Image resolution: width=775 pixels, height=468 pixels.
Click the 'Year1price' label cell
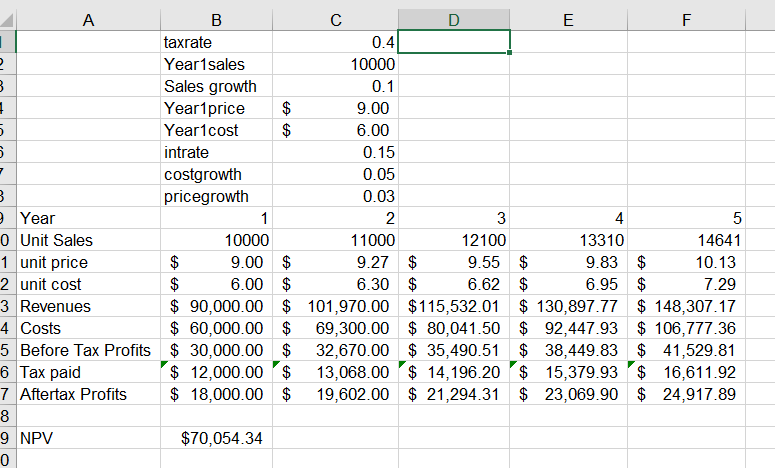click(x=216, y=108)
